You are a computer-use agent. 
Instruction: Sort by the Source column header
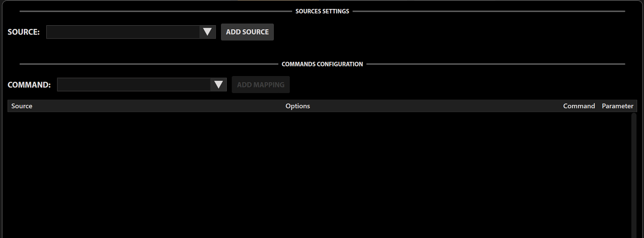(x=22, y=106)
